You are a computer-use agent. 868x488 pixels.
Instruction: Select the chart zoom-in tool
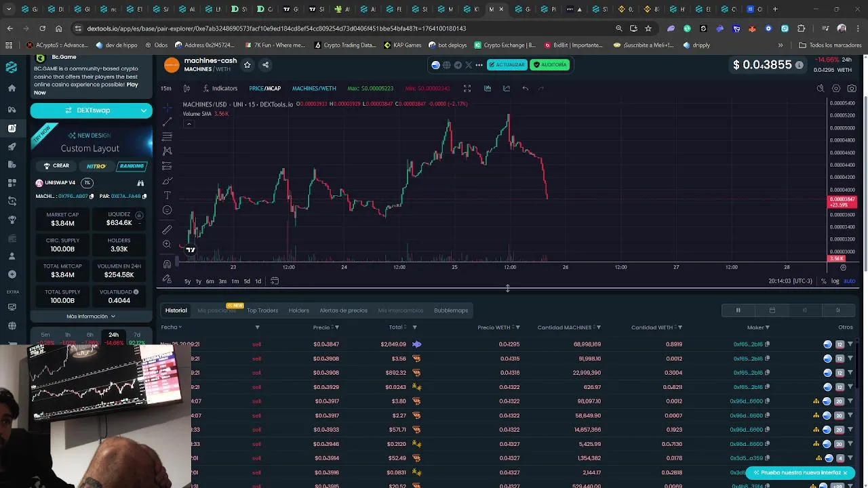click(x=167, y=244)
